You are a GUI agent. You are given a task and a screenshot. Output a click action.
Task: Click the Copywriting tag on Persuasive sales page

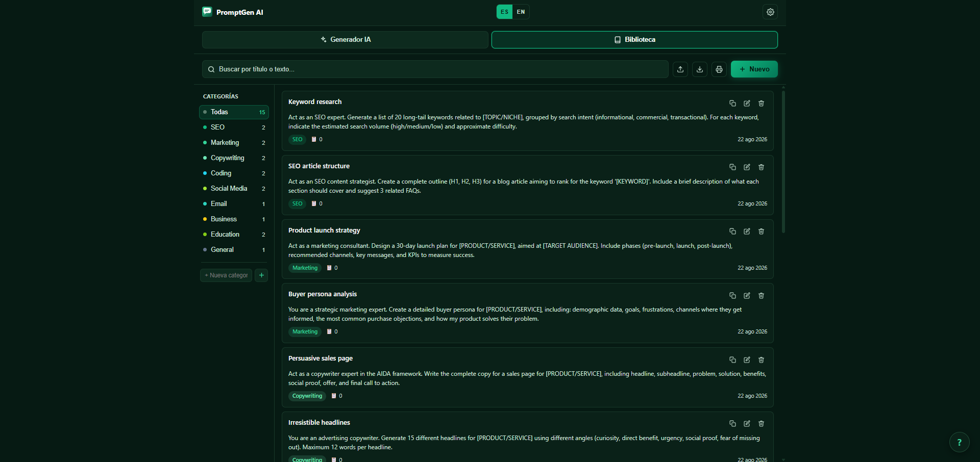coord(307,396)
